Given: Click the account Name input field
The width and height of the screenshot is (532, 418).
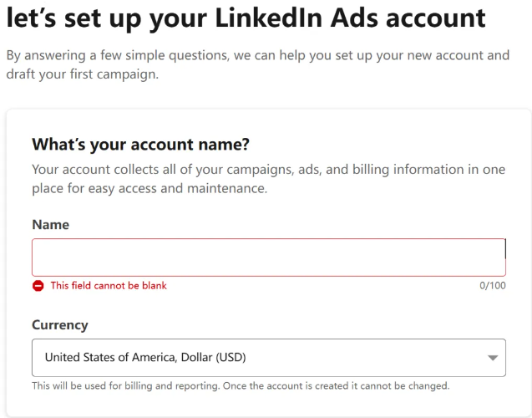Looking at the screenshot, I should [x=269, y=257].
